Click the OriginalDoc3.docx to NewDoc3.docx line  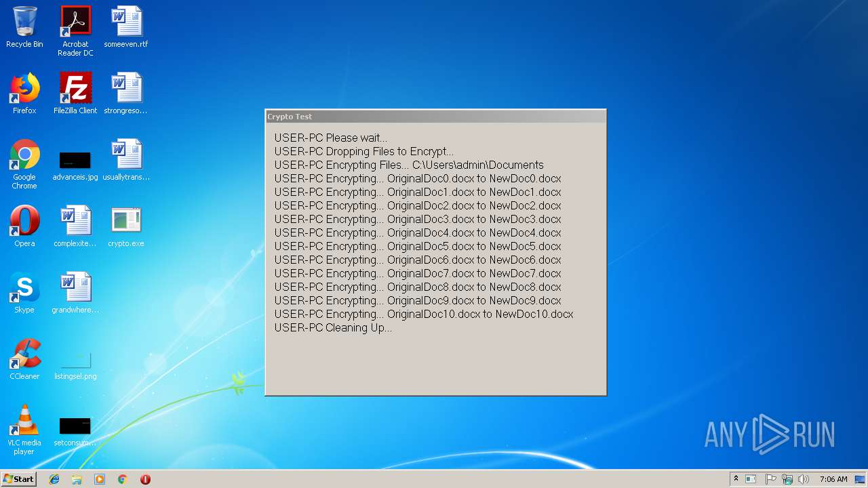tap(418, 219)
